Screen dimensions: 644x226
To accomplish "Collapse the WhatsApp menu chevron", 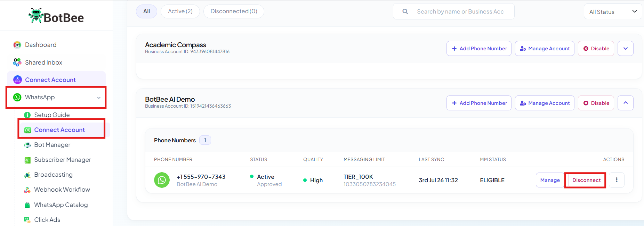I will point(99,98).
